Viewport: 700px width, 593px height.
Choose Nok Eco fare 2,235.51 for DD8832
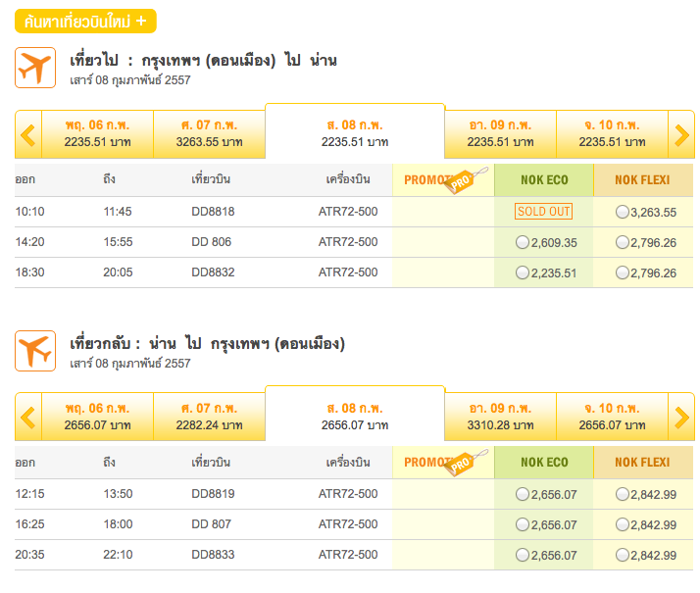523,273
